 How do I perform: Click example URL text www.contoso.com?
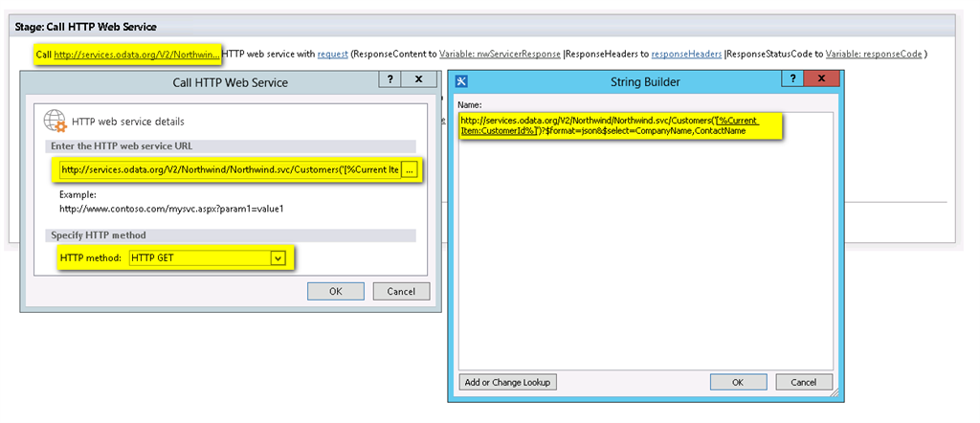(171, 209)
